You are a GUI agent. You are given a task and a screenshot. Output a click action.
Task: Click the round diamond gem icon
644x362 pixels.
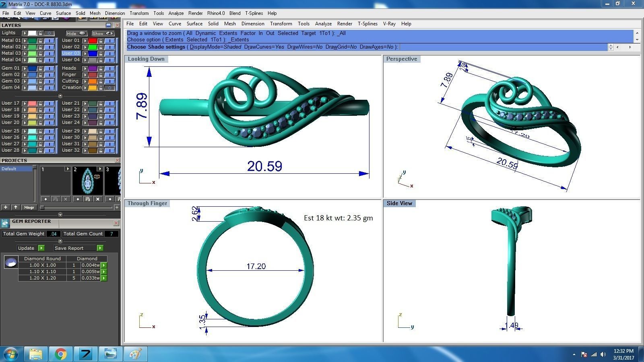point(11,263)
